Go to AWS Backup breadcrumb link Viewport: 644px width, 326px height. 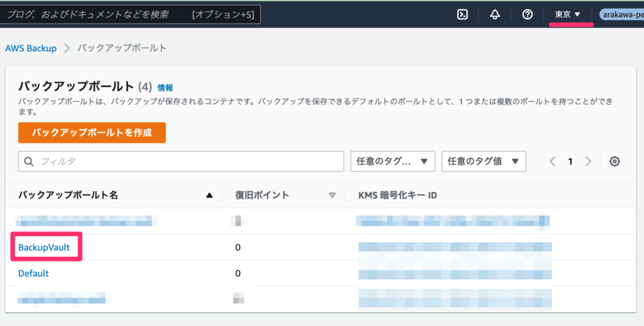click(x=31, y=48)
